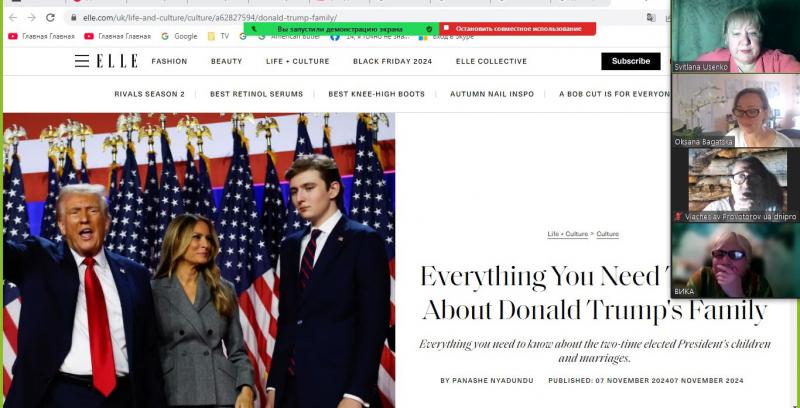Open the Google bookmark
Viewport: 800px width, 408px height.
click(179, 36)
